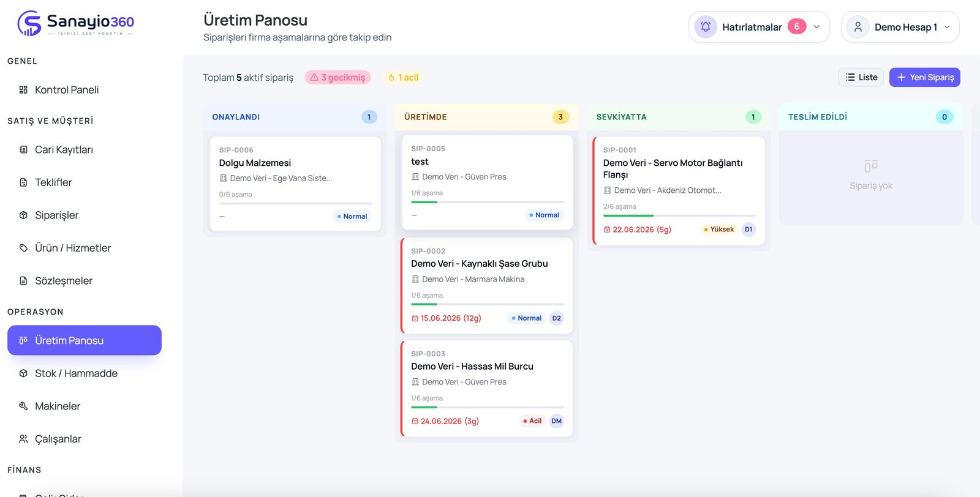Open the test order card SIP-0005
This screenshot has width=980, height=497.
point(487,182)
